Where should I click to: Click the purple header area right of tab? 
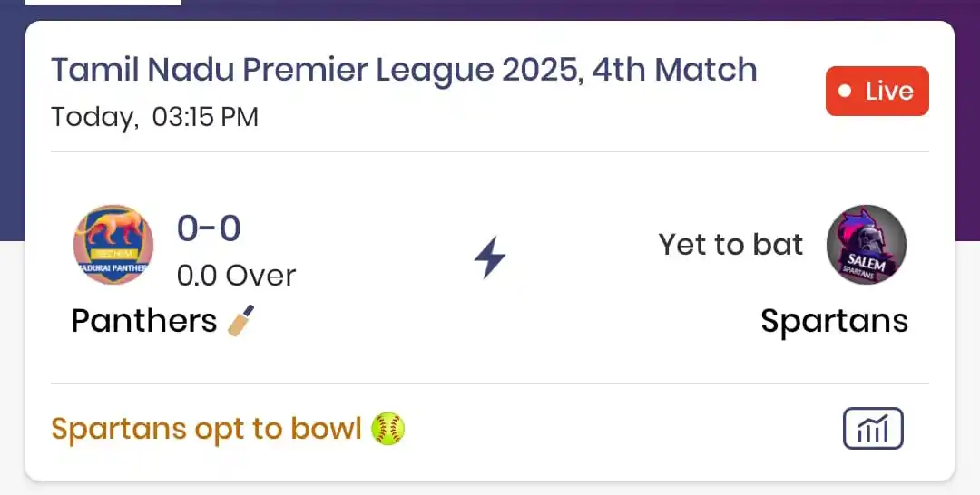[x=581, y=9]
